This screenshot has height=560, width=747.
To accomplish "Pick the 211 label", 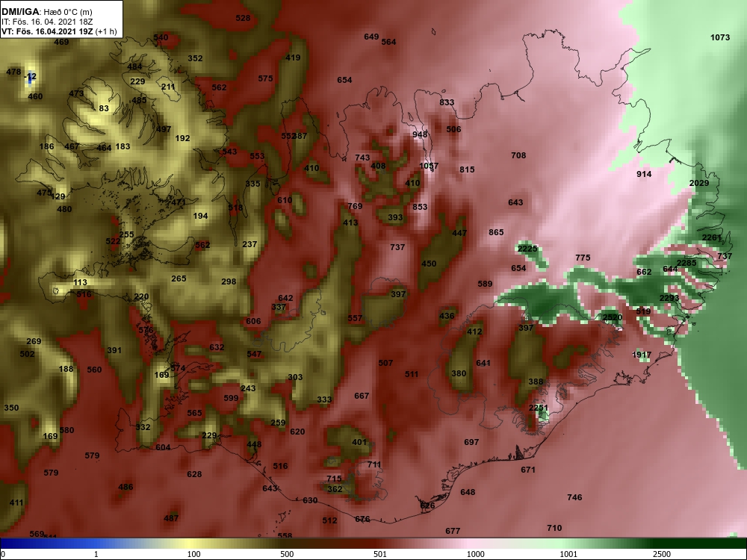I will point(168,87).
